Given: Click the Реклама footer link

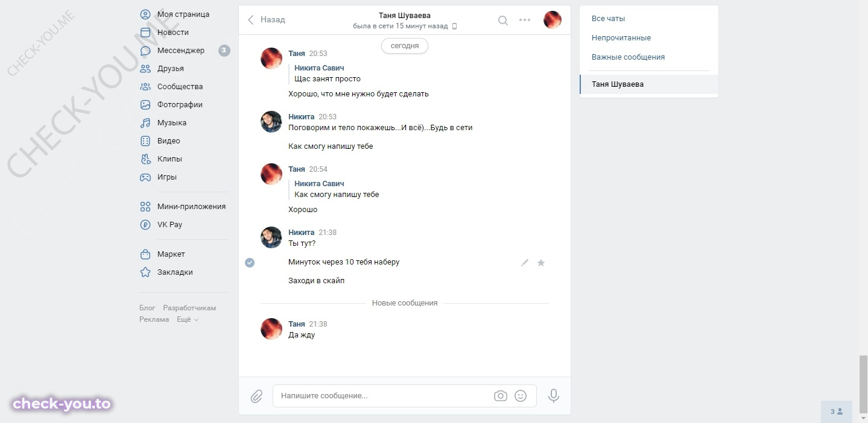Looking at the screenshot, I should 154,319.
